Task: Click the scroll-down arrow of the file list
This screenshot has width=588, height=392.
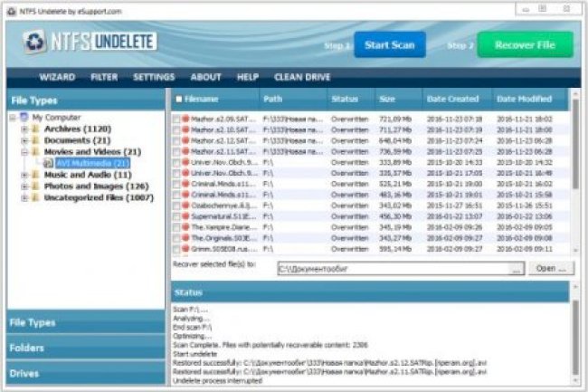Action: 575,250
